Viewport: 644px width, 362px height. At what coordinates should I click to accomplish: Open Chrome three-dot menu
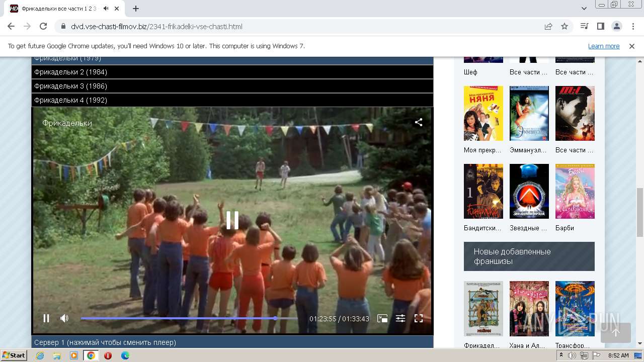pos(632,26)
